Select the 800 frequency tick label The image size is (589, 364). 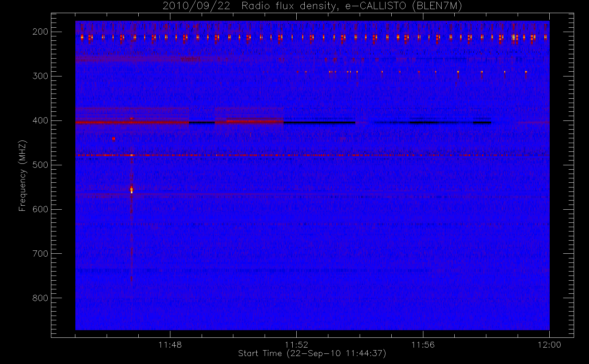40,298
